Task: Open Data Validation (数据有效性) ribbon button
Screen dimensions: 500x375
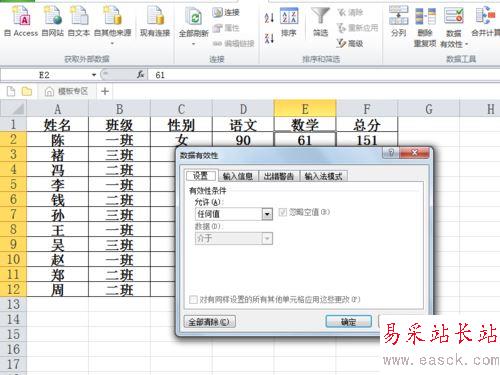Action: (454, 27)
